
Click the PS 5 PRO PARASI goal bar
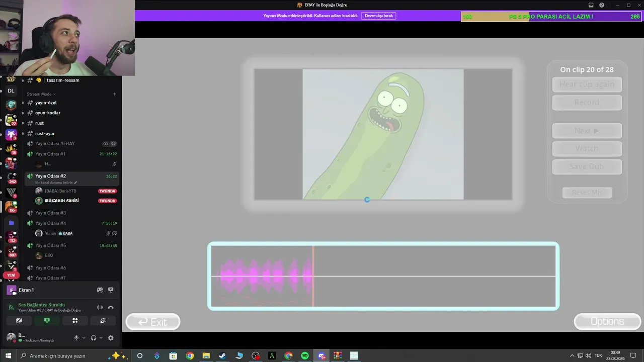(x=551, y=17)
